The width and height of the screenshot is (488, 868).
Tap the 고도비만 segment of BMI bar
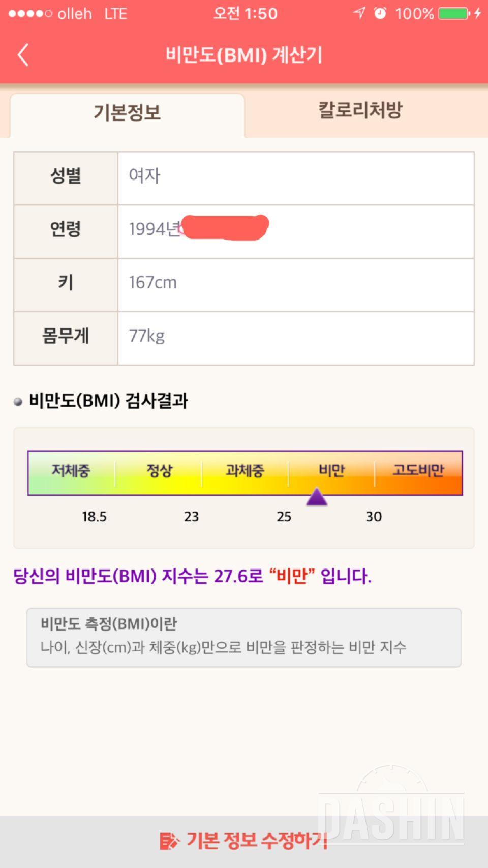pos(418,471)
